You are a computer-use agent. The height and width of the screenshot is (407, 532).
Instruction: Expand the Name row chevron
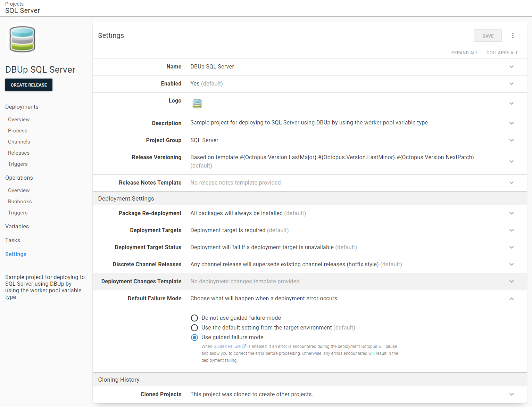[x=511, y=66]
